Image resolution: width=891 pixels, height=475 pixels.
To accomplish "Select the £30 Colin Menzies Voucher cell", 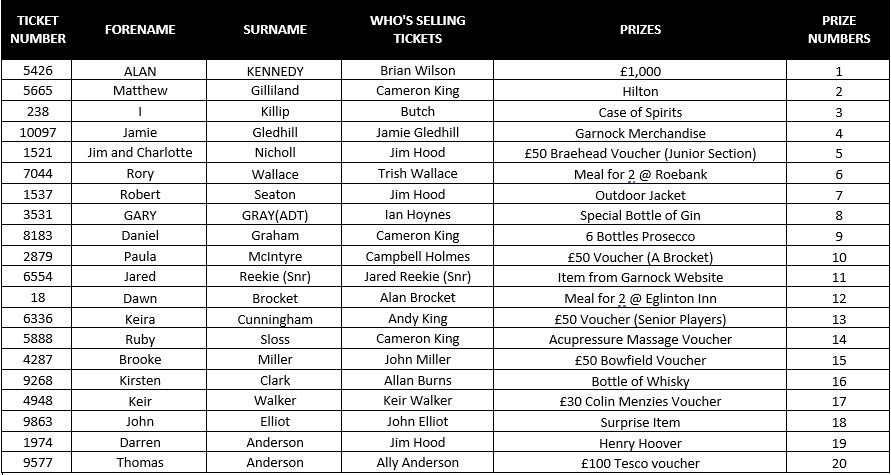I will pos(640,401).
